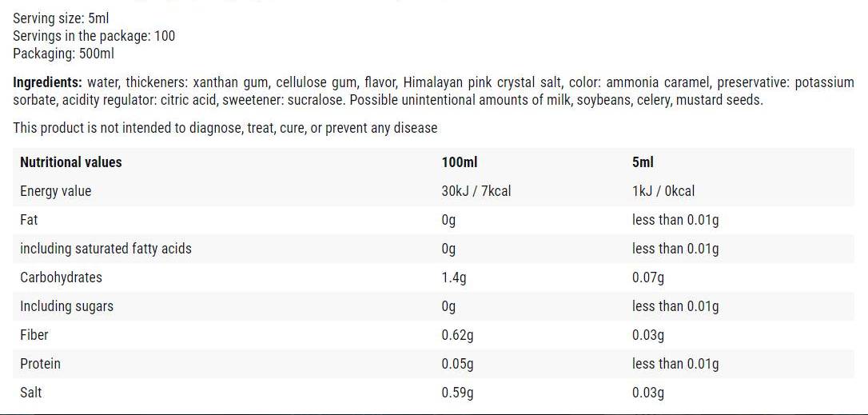Click the 'Fat' row label
This screenshot has height=415, width=868.
pos(29,220)
